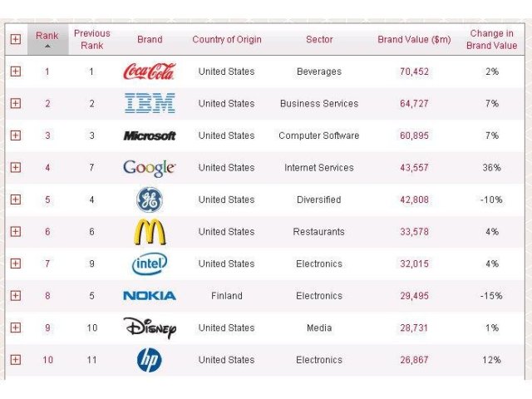Click the HP brand logo

click(x=150, y=360)
